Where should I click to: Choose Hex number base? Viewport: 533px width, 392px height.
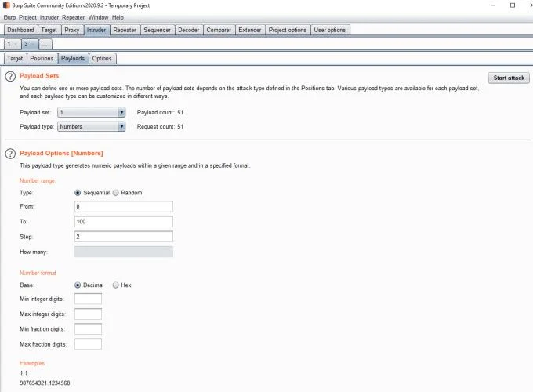tap(115, 285)
